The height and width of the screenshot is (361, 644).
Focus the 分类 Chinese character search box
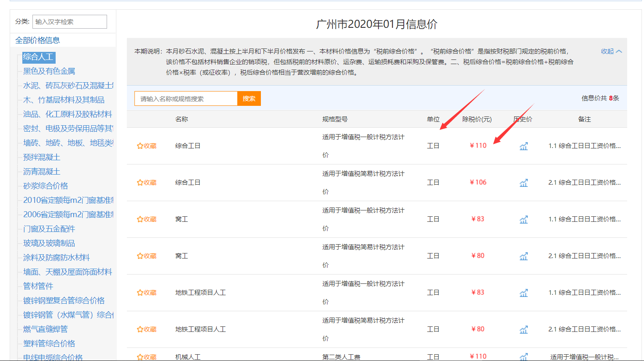(x=70, y=22)
